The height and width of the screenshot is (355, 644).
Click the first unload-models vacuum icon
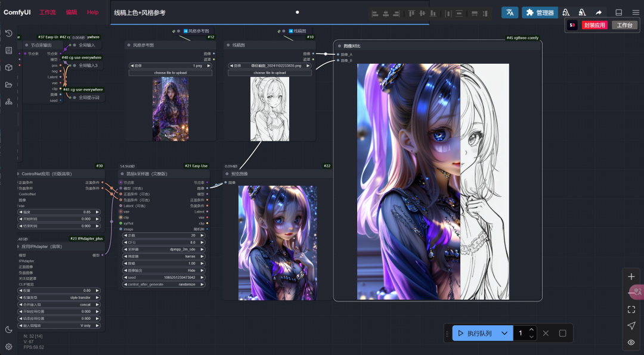pyautogui.click(x=566, y=13)
